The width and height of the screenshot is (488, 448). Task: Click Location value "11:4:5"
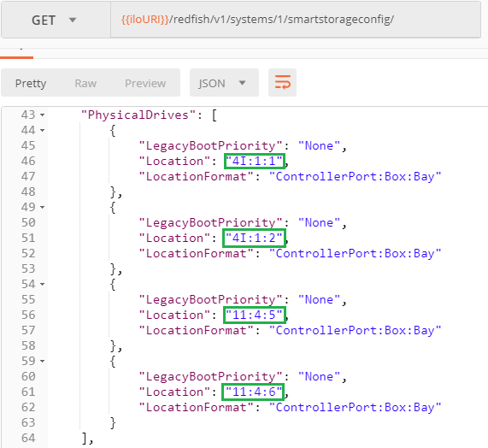pyautogui.click(x=255, y=315)
